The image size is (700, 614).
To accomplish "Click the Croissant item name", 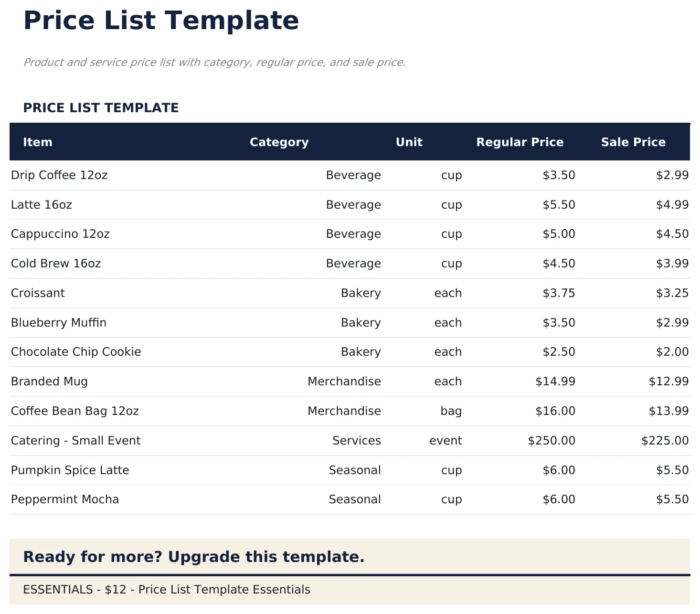I will tap(38, 293).
